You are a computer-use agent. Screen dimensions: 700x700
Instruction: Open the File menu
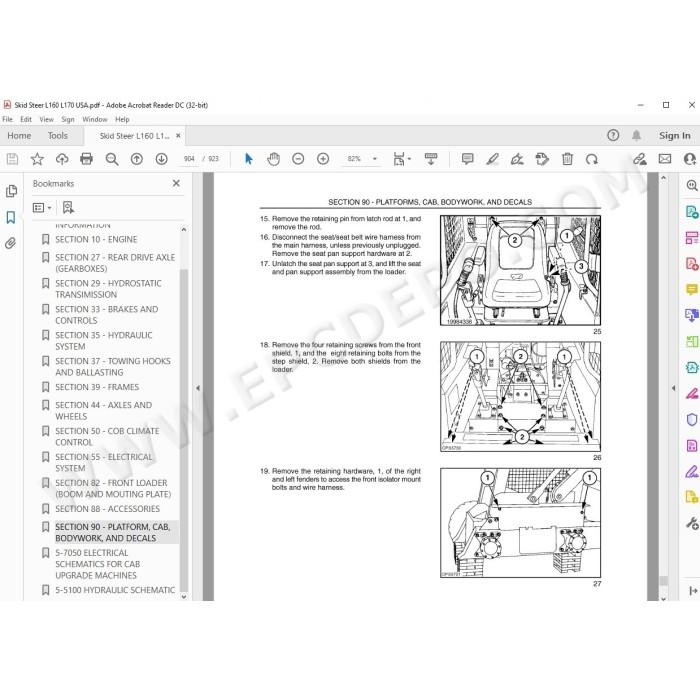(8, 119)
